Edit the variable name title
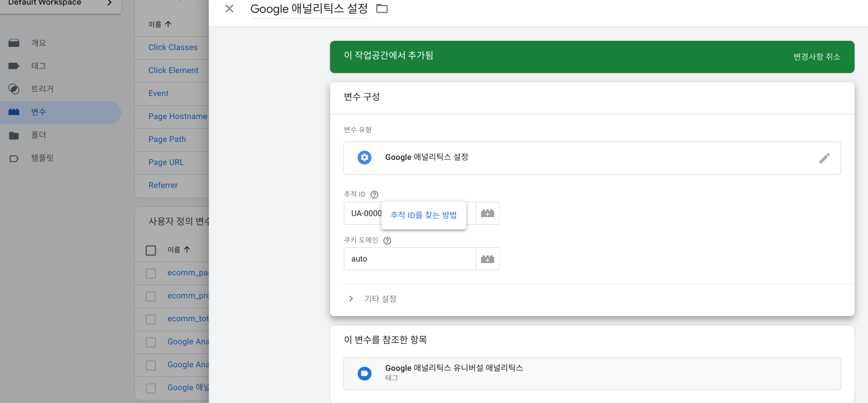 (x=309, y=9)
